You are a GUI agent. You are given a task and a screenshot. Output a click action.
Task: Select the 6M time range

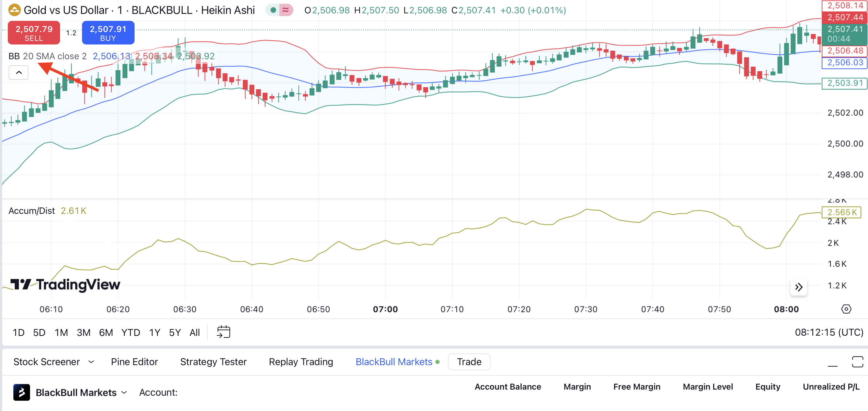[106, 333]
